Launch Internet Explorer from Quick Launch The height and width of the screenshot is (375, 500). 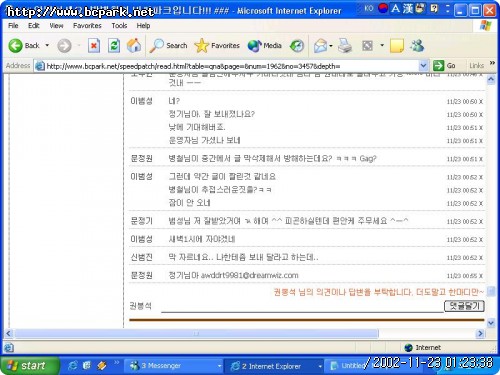[73, 366]
